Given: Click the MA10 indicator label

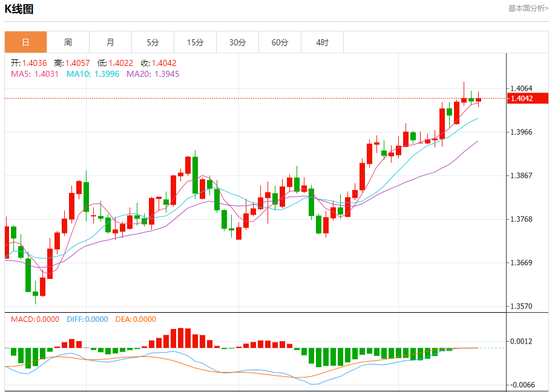Looking at the screenshot, I should (x=94, y=74).
